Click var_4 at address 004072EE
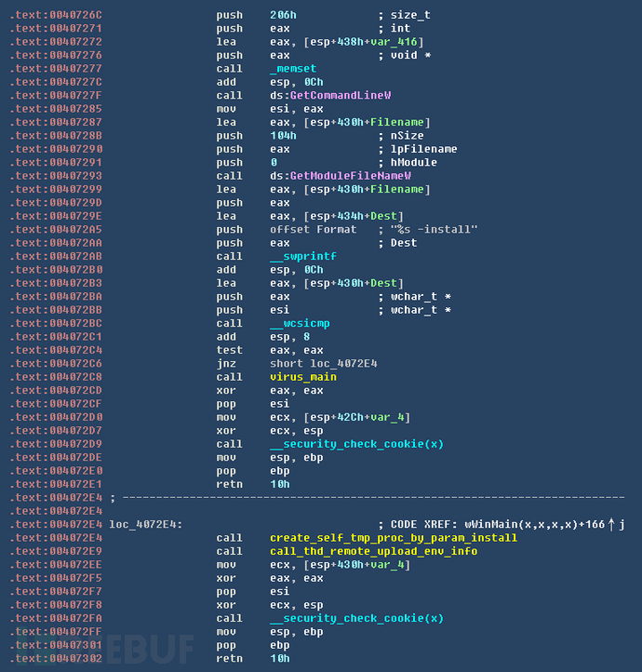This screenshot has height=672, width=642. point(387,564)
